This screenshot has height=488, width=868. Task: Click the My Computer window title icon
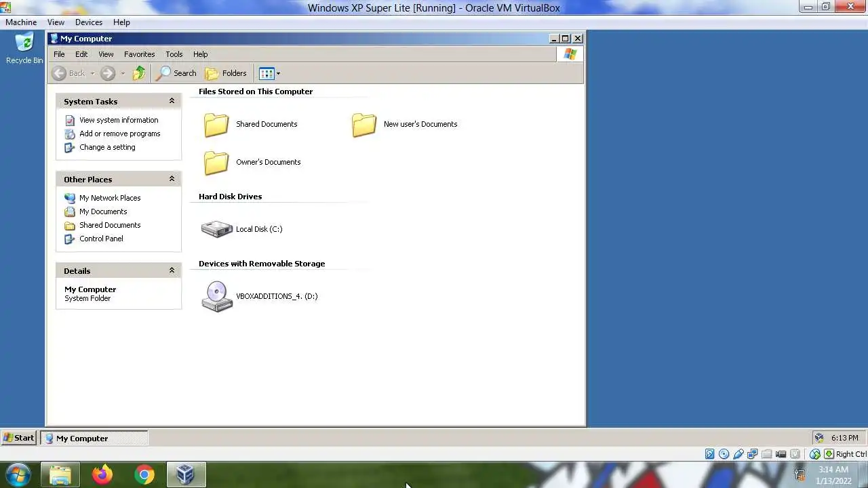click(54, 39)
